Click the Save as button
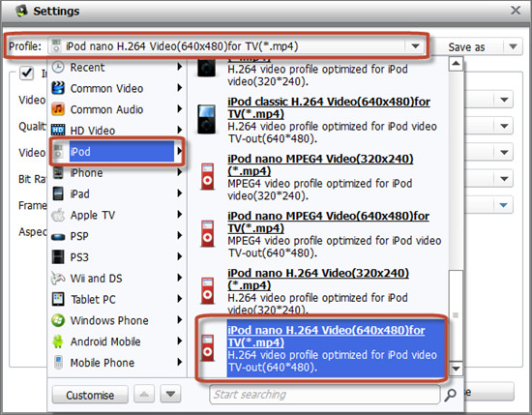 [467, 46]
